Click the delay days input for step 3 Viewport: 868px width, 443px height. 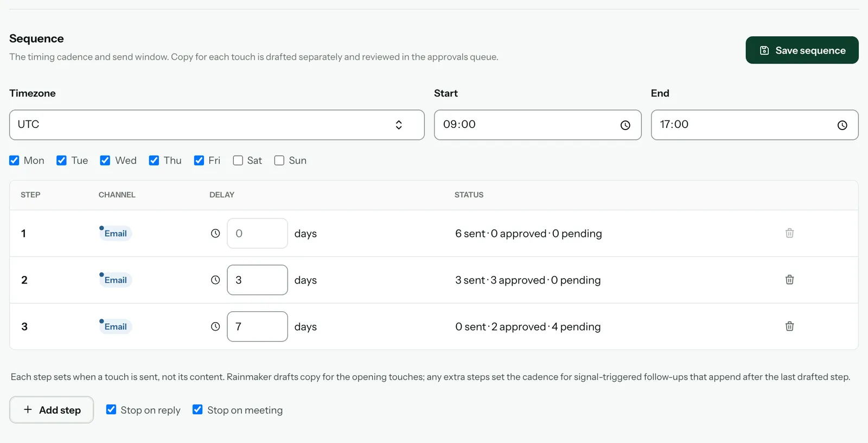pos(257,326)
